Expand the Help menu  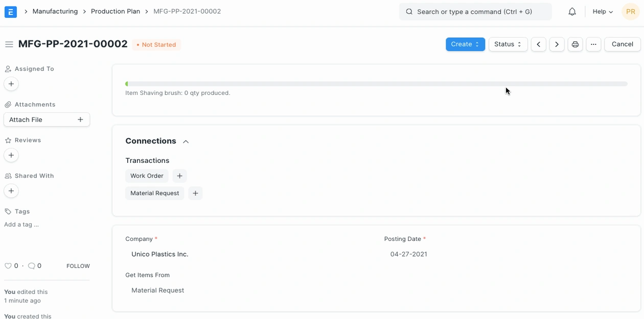tap(603, 12)
